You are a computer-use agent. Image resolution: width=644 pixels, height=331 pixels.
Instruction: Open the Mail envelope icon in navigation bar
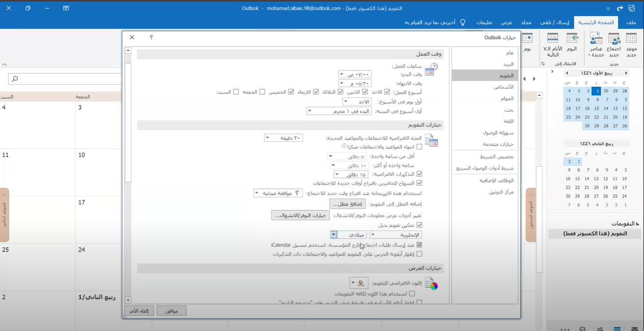tap(634, 329)
